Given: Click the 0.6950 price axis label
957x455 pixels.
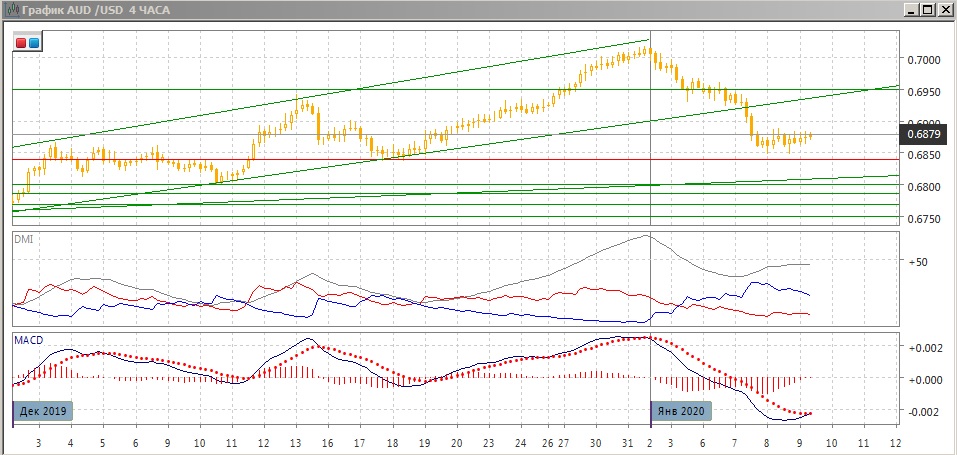Looking at the screenshot, I should pos(924,92).
